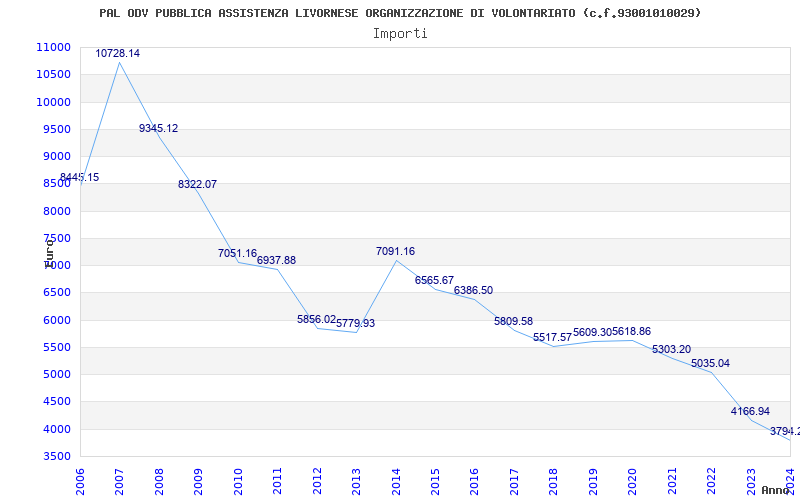Click x-axis year 2008
This screenshot has width=800, height=500.
point(159,482)
